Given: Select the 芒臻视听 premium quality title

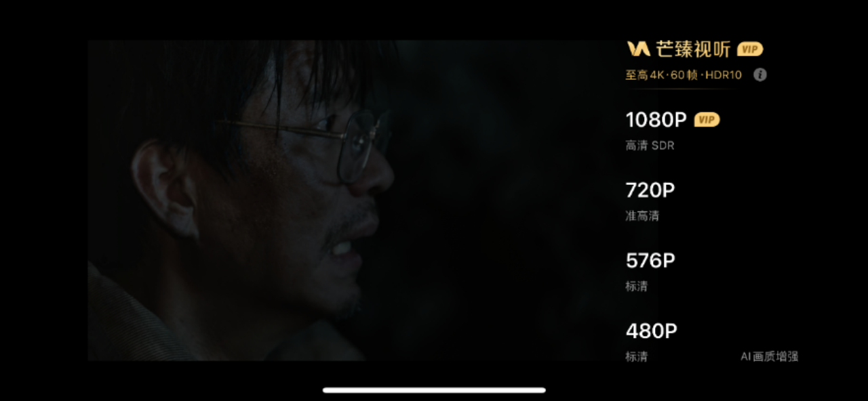Looking at the screenshot, I should coord(693,49).
